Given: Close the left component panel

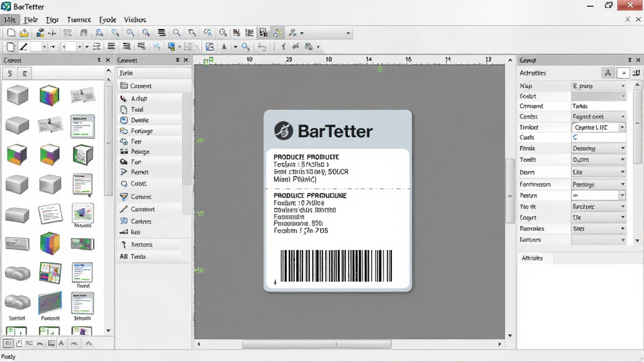Looking at the screenshot, I should [x=108, y=60].
